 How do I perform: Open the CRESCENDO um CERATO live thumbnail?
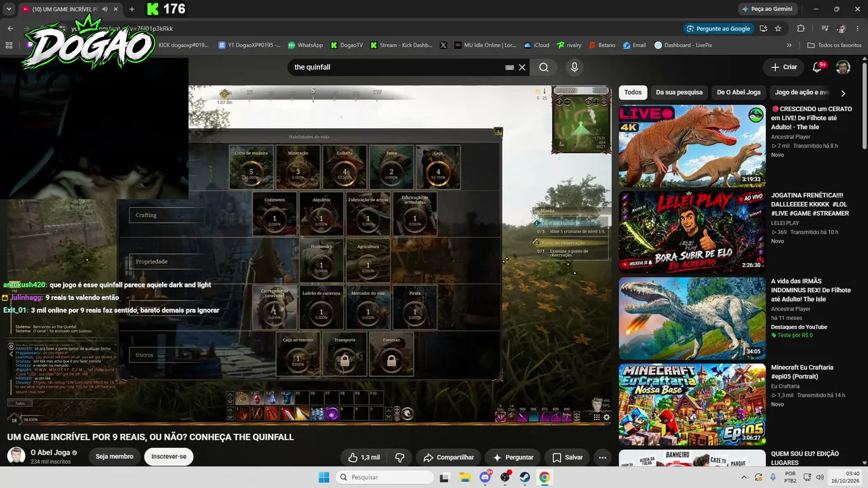click(x=692, y=146)
